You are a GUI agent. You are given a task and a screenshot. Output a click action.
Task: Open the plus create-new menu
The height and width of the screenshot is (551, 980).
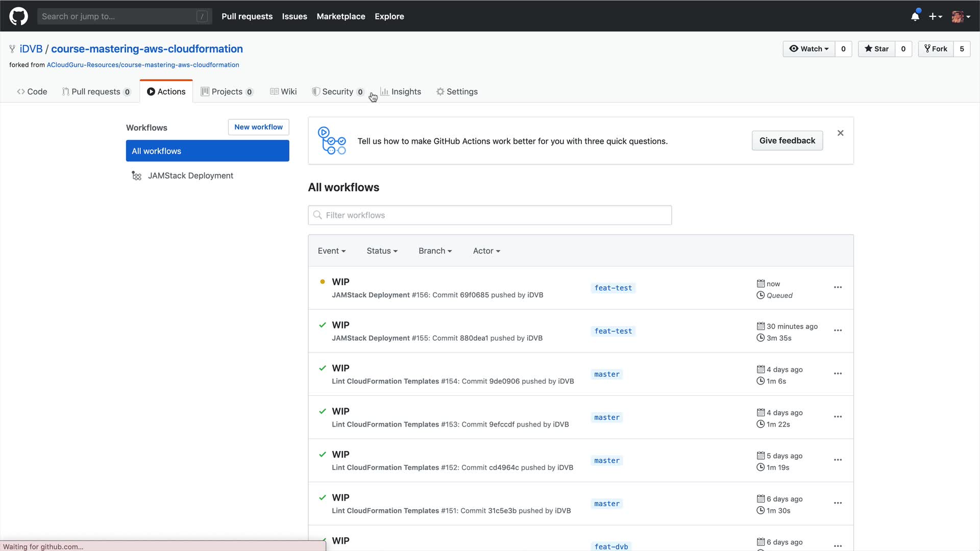coord(935,16)
